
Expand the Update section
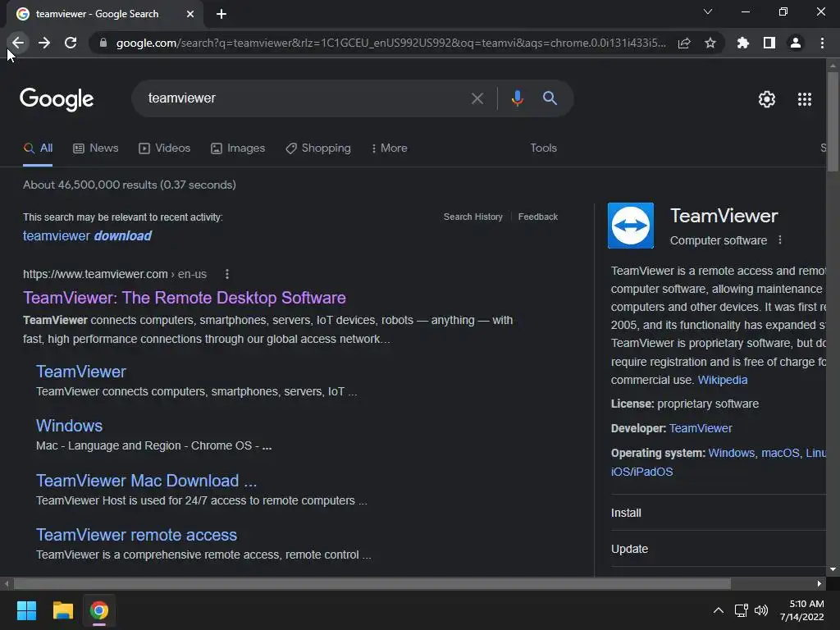(x=718, y=549)
